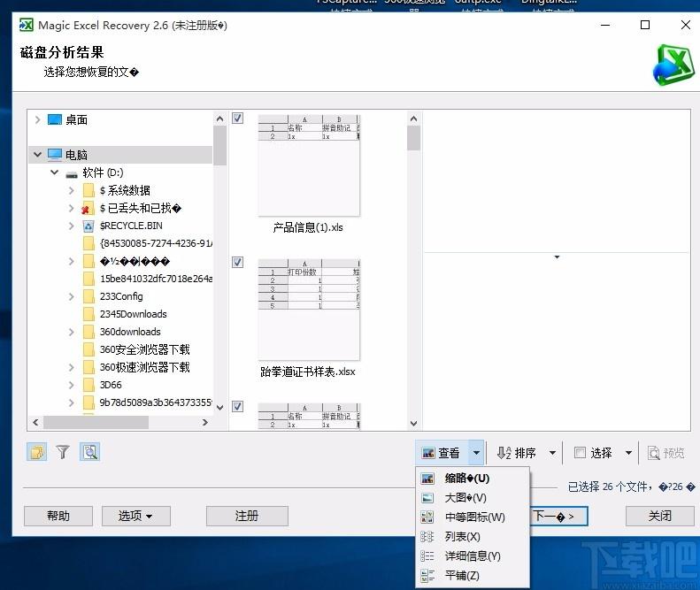Choose 详细信息(Y) details view option
The width and height of the screenshot is (700, 590).
click(x=473, y=556)
